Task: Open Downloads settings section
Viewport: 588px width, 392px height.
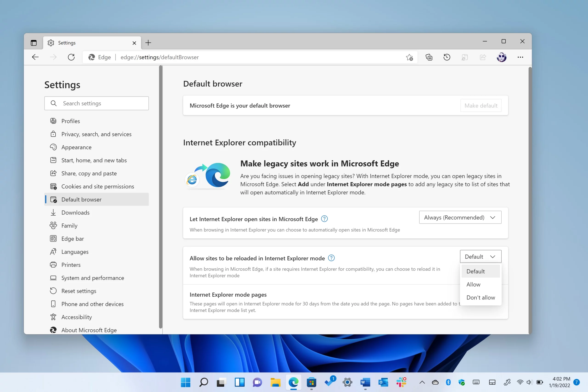Action: tap(75, 212)
